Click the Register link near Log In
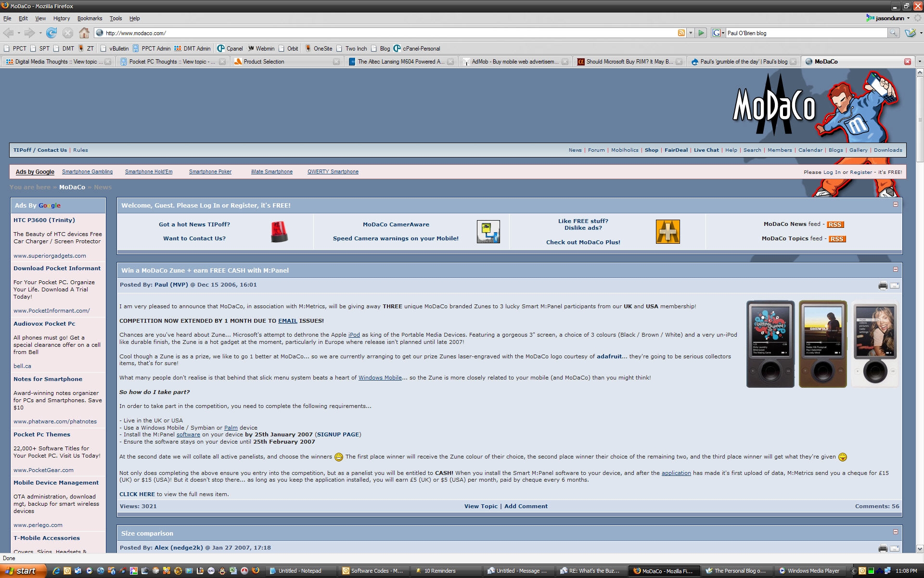This screenshot has width=924, height=578. (x=861, y=172)
